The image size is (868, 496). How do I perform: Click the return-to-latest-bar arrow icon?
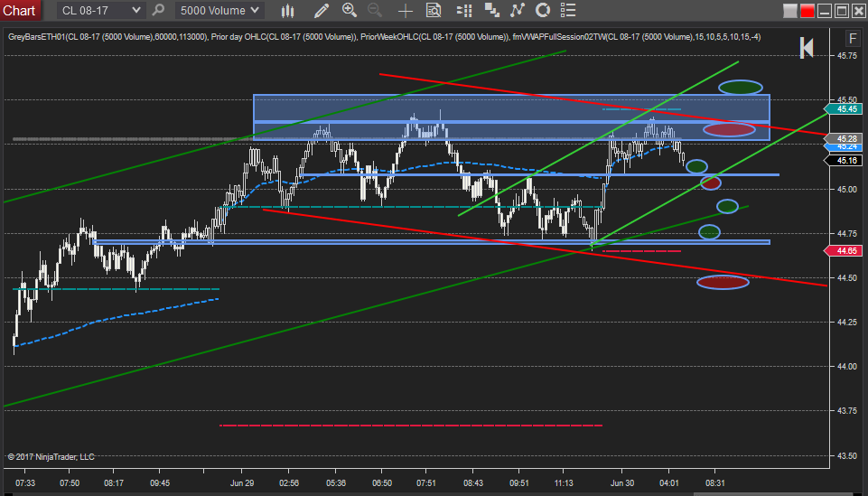click(807, 48)
